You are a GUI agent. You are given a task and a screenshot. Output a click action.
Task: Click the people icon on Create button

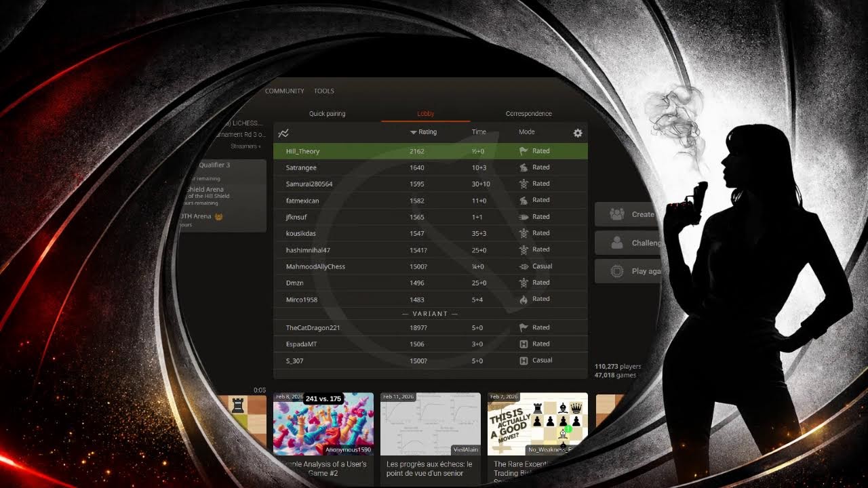(617, 214)
